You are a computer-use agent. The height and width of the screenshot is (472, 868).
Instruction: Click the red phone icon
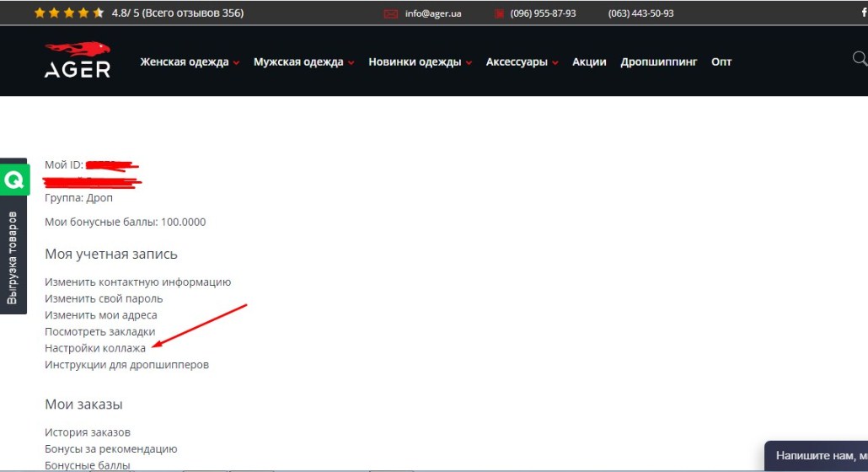tap(499, 13)
